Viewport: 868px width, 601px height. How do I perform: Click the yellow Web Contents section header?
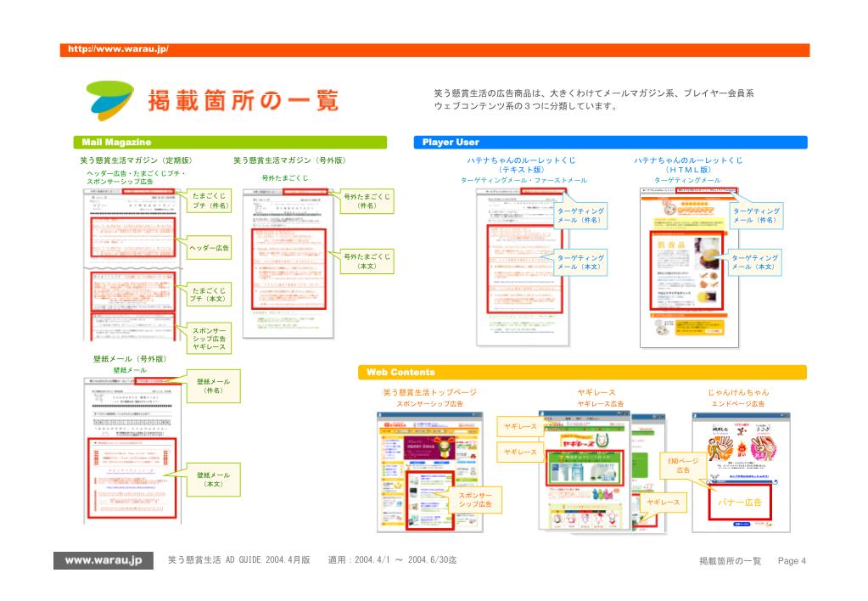click(x=582, y=373)
